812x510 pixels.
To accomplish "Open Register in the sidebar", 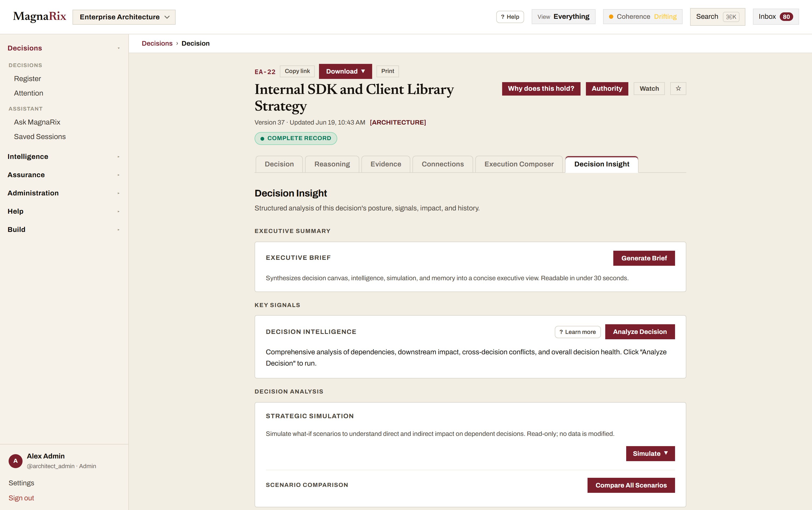I will coord(27,79).
